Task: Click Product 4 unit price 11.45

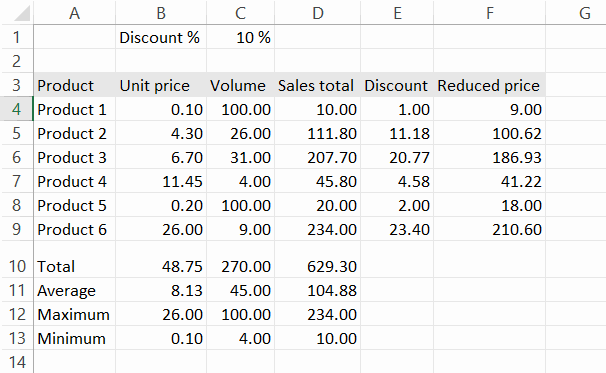Action: pos(161,181)
